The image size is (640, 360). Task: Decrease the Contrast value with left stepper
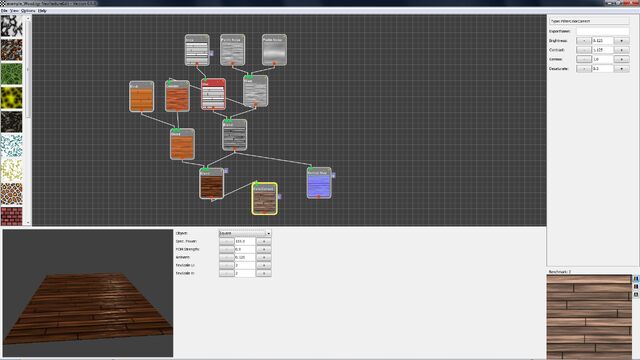pyautogui.click(x=584, y=50)
